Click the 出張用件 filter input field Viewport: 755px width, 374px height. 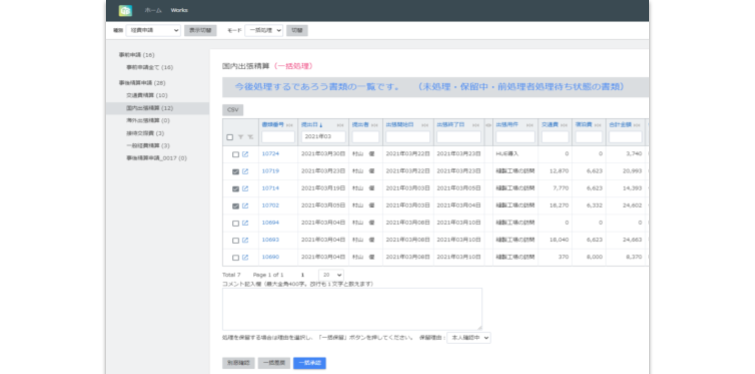(516, 137)
